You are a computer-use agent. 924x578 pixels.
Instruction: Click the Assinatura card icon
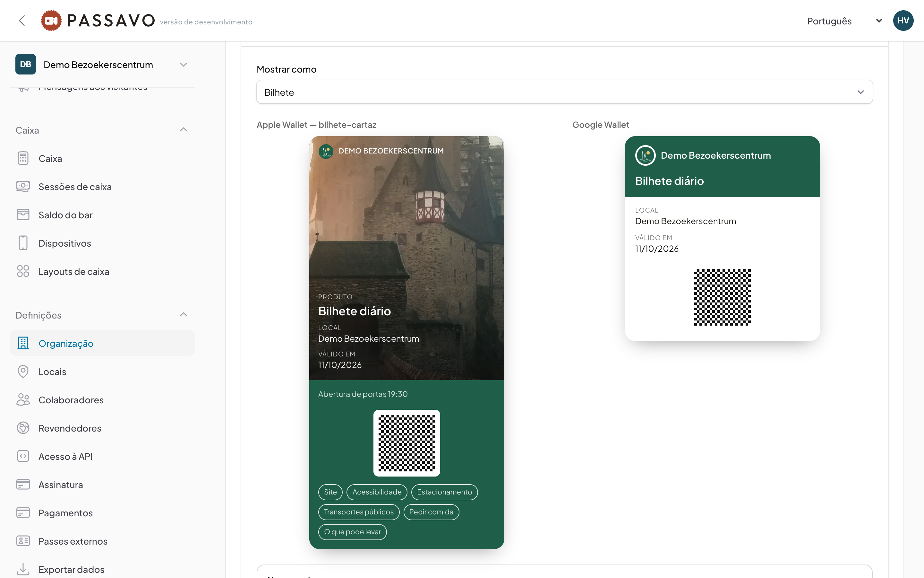23,485
